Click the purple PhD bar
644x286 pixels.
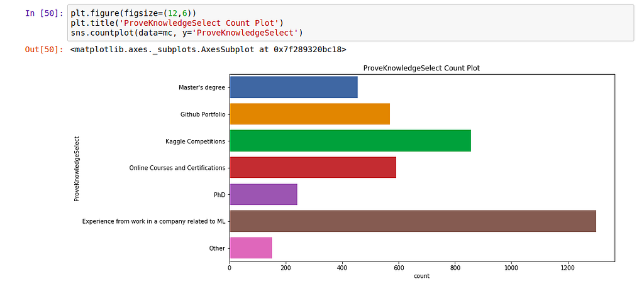(x=264, y=194)
